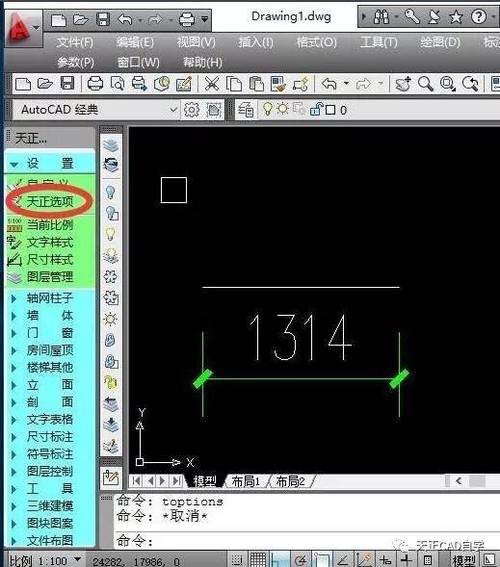500x567 pixels.
Task: Open Help question mark icon
Action: click(479, 16)
